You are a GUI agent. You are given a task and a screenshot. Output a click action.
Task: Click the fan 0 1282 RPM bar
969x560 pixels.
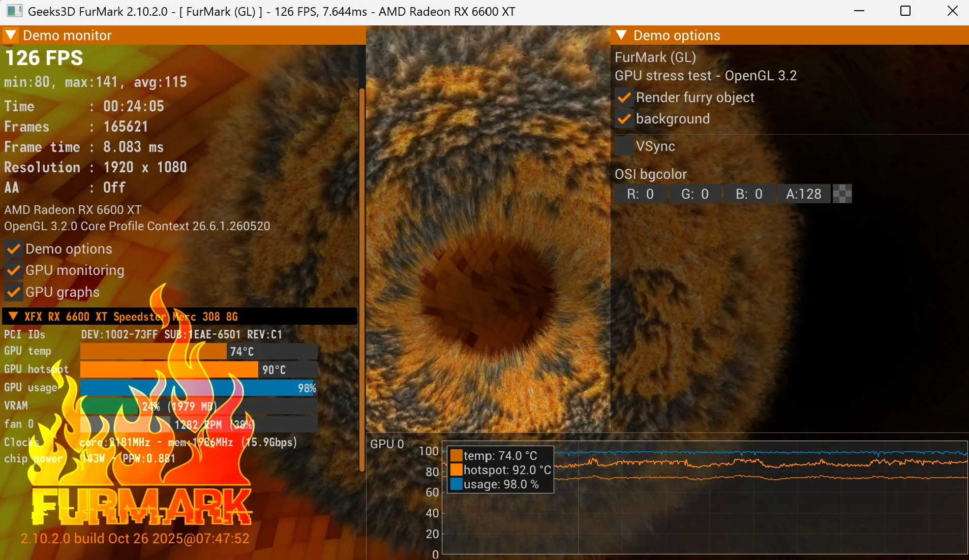[x=199, y=424]
